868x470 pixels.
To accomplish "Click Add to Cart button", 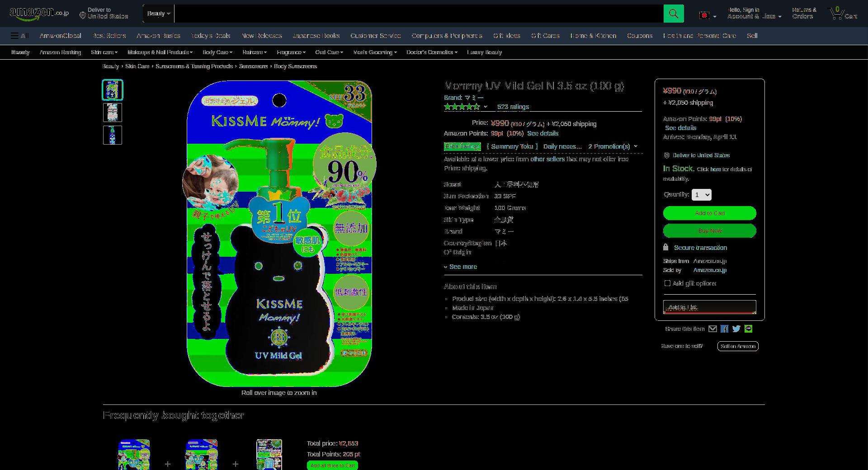I will [709, 213].
